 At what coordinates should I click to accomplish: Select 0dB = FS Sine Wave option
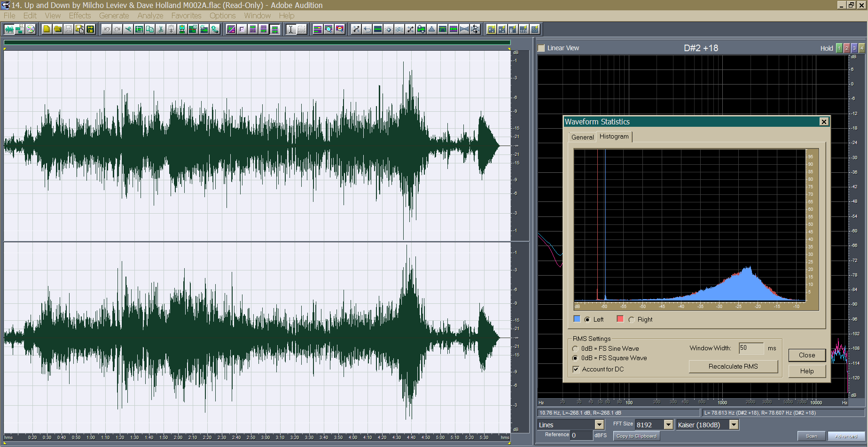tap(575, 349)
